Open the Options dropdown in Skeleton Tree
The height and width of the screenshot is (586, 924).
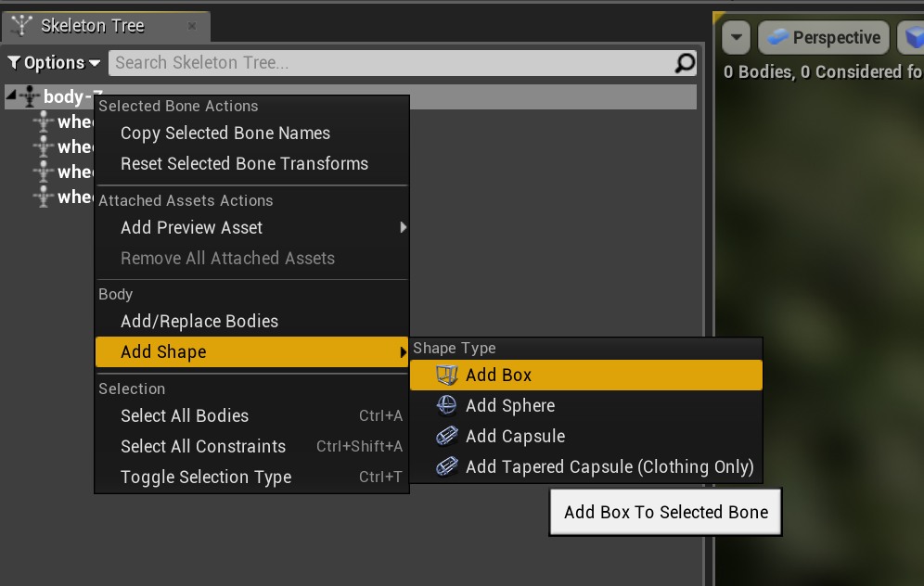tap(54, 63)
